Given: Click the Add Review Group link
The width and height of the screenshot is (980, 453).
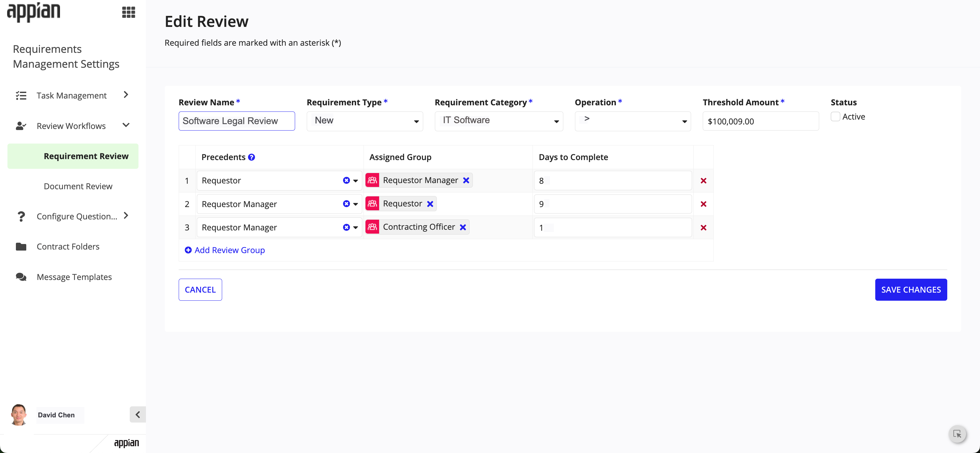Looking at the screenshot, I should tap(225, 250).
